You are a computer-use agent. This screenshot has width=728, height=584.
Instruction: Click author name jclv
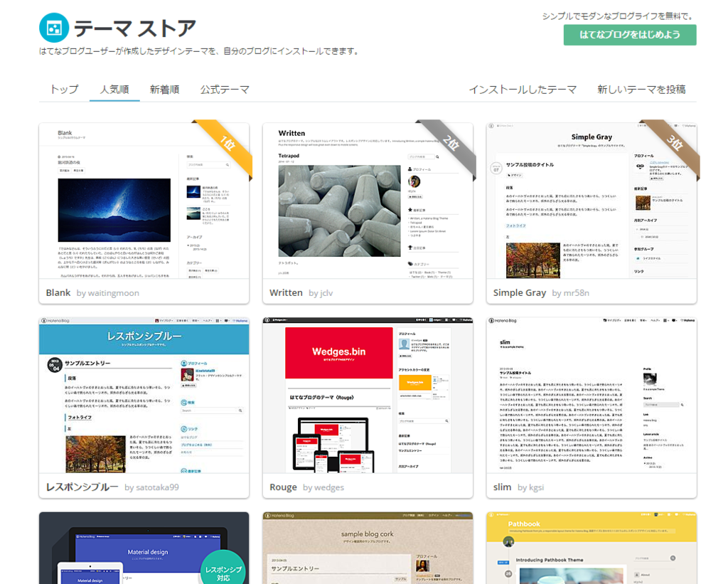tap(326, 293)
